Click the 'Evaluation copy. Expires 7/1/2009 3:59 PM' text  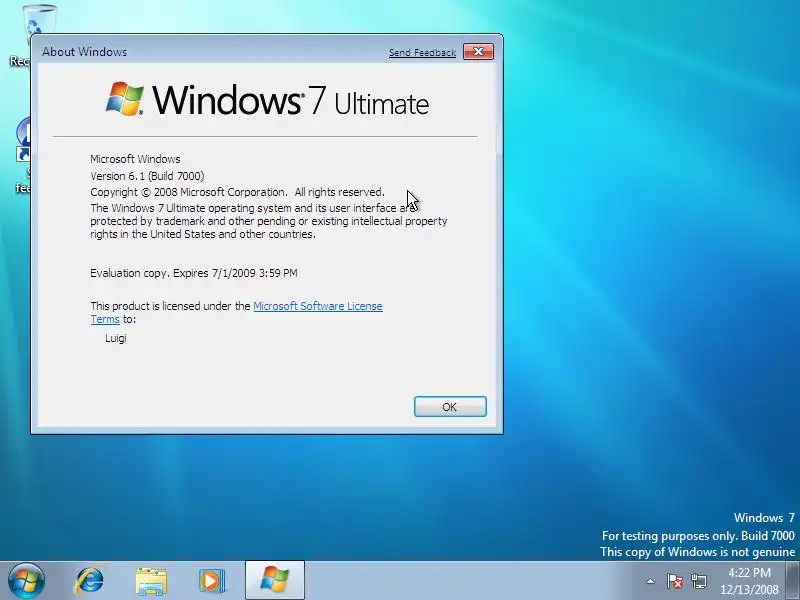click(194, 273)
